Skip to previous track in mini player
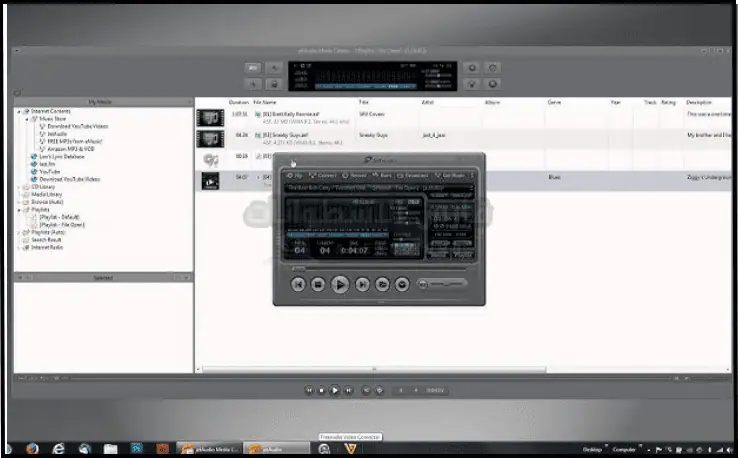This screenshot has width=738, height=458. [298, 284]
